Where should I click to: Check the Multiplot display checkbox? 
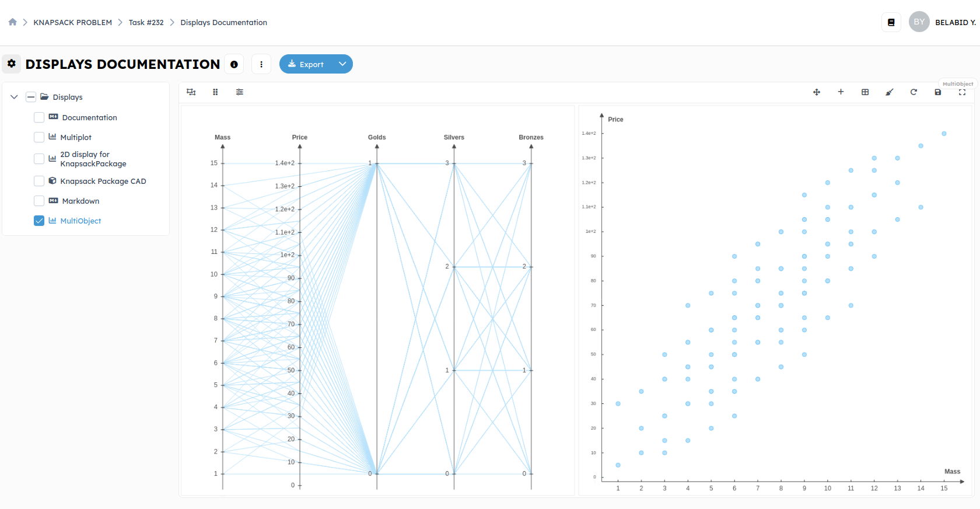[39, 137]
